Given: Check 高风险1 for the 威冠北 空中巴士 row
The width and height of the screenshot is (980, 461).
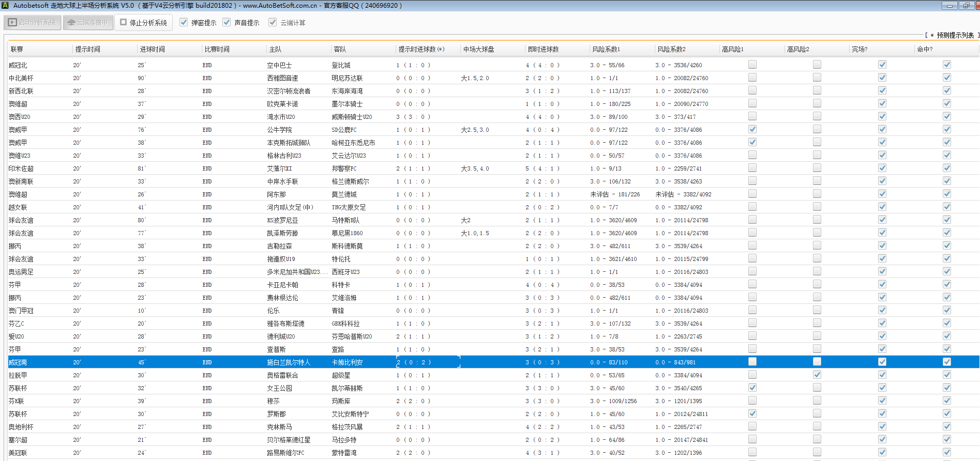Looking at the screenshot, I should (752, 65).
